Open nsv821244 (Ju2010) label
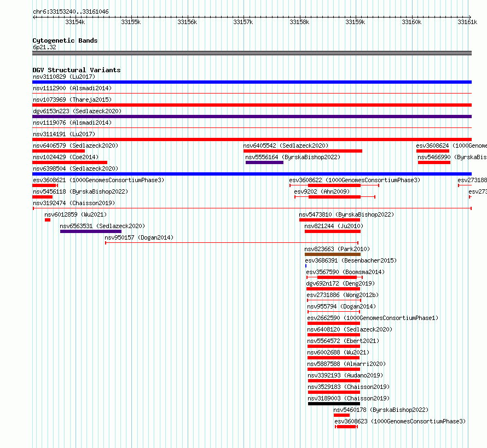The height and width of the screenshot is (448, 487). 334,226
